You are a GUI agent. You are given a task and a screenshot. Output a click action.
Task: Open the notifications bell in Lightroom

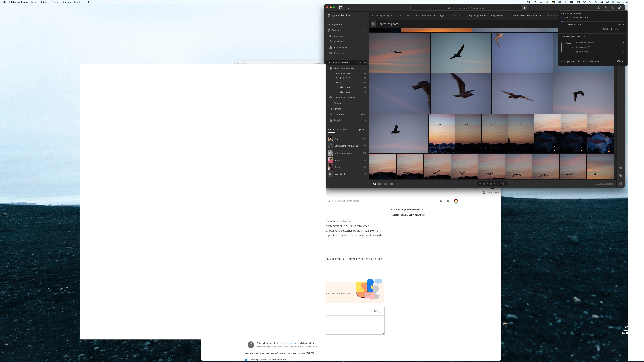pos(598,8)
